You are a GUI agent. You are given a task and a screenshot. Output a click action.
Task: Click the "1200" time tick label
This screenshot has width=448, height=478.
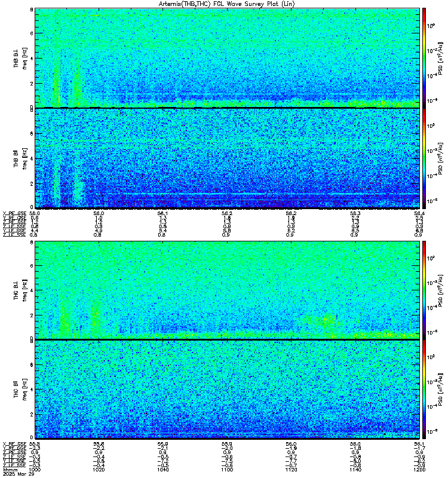coord(419,470)
